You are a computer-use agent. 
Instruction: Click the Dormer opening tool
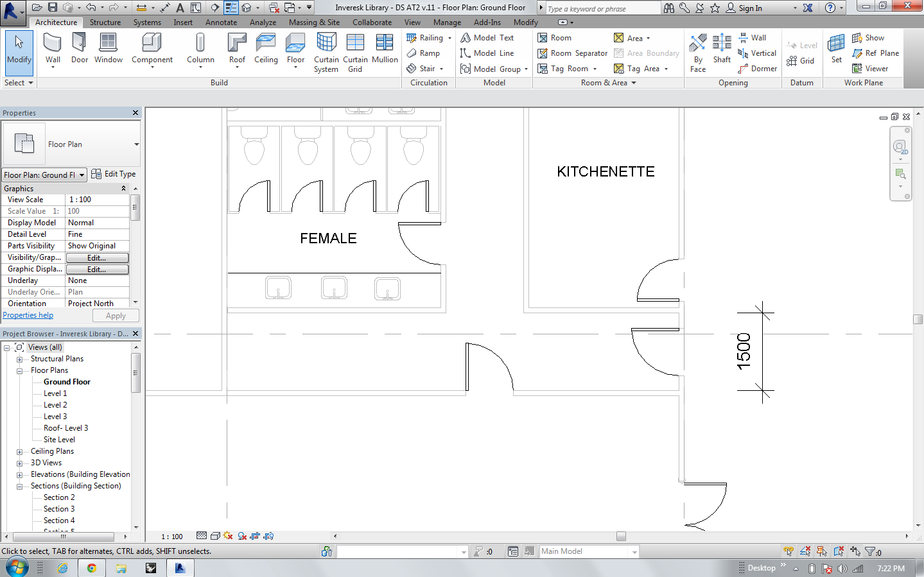tap(758, 69)
